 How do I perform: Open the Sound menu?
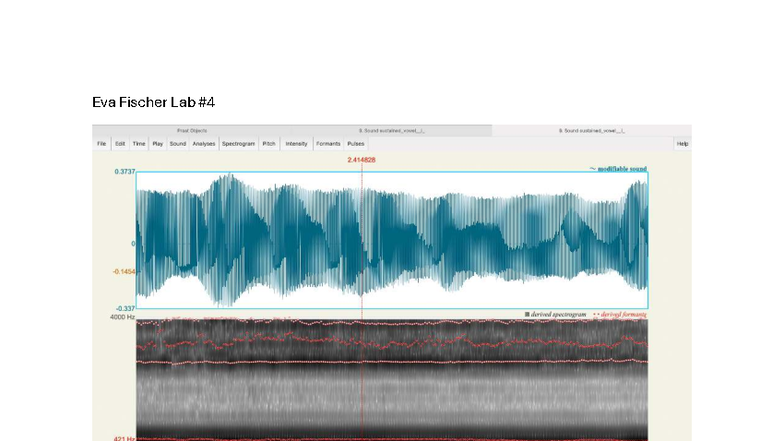[178, 144]
